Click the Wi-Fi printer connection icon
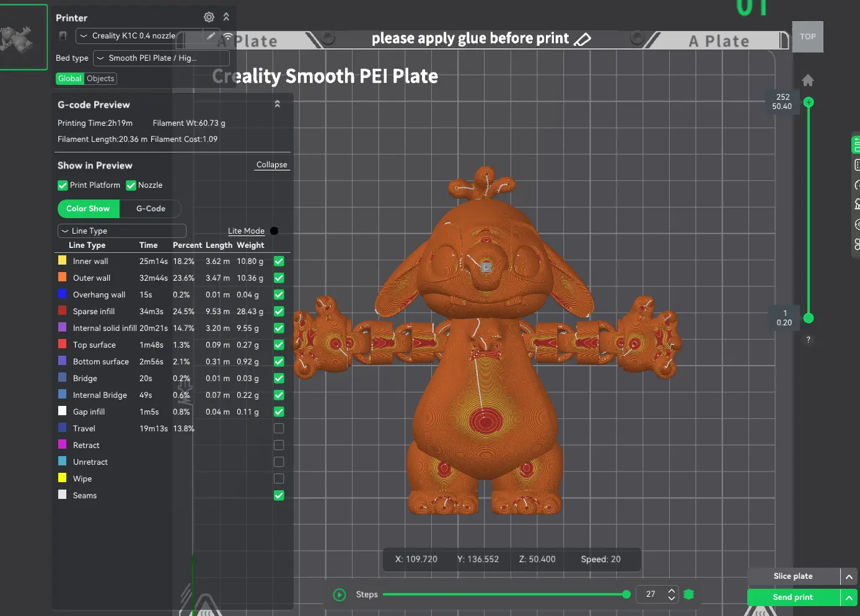 pos(228,37)
